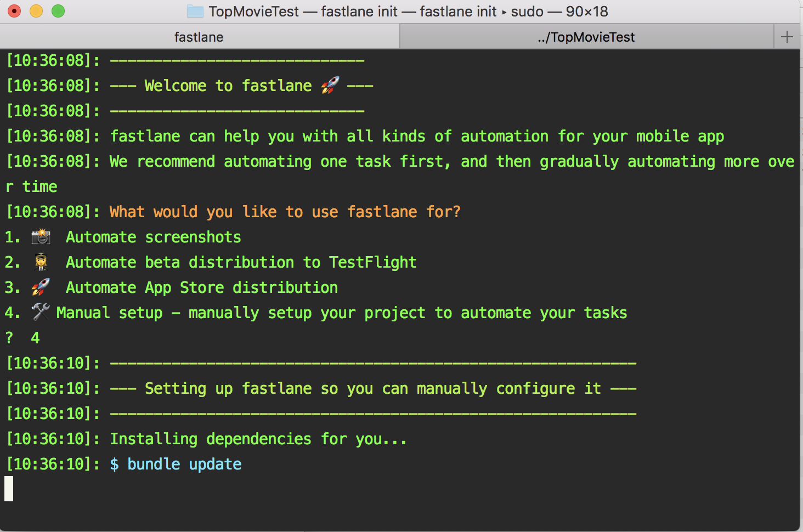Image resolution: width=803 pixels, height=532 pixels.
Task: Click the text 'Welcome to fastlane'
Action: [x=228, y=86]
